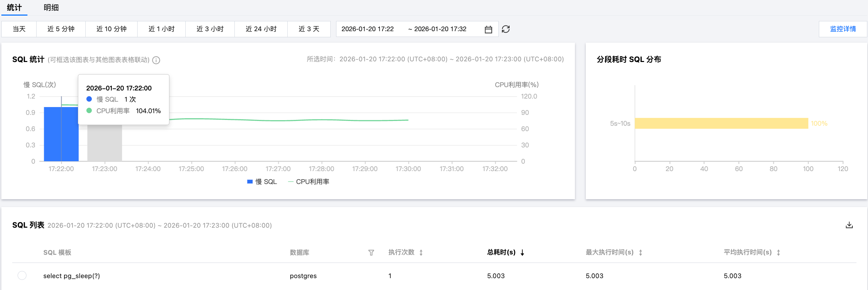Sort by 执行次数 column arrows
The image size is (868, 290).
421,253
